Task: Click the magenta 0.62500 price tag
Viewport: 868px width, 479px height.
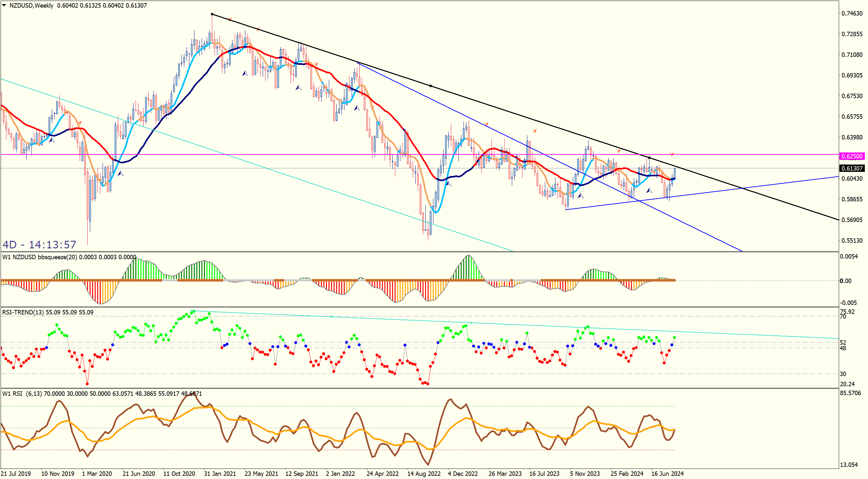Action: pos(851,156)
